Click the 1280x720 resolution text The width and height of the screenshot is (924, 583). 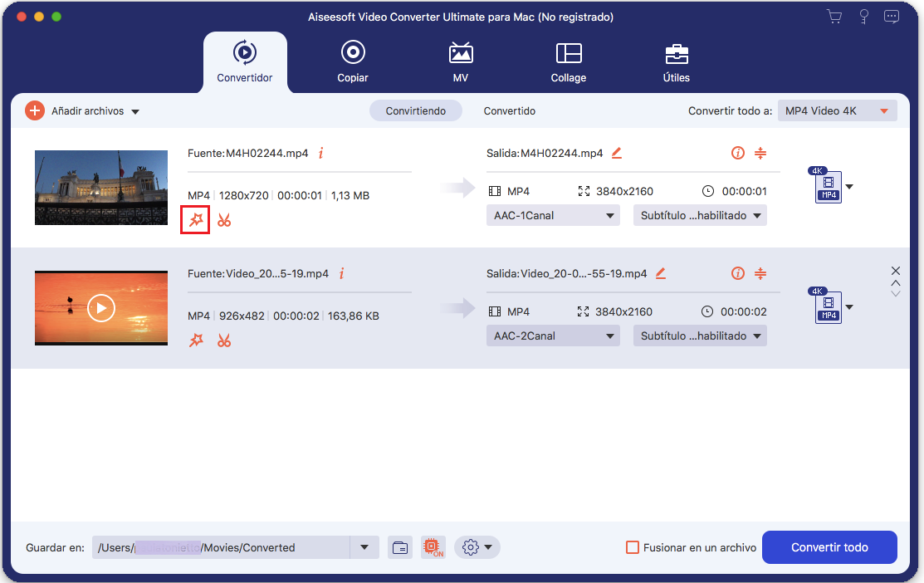point(243,196)
